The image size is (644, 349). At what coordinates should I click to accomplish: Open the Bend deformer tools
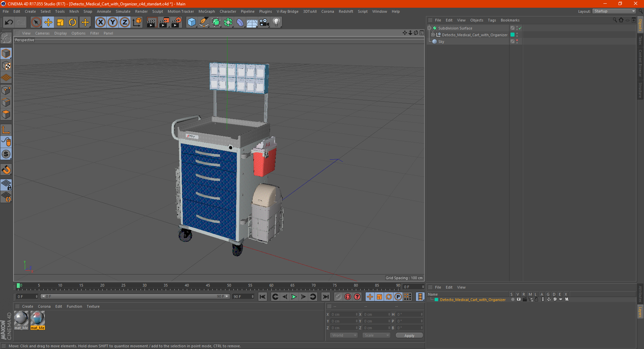(240, 22)
